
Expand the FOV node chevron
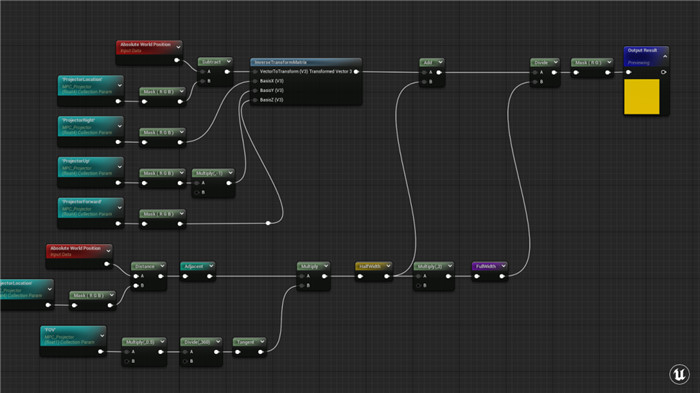tap(102, 336)
